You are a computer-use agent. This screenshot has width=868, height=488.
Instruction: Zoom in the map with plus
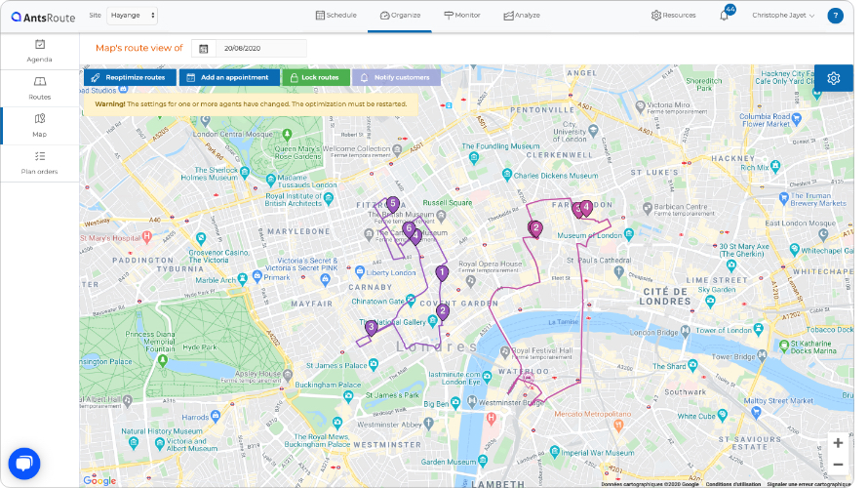tap(838, 443)
